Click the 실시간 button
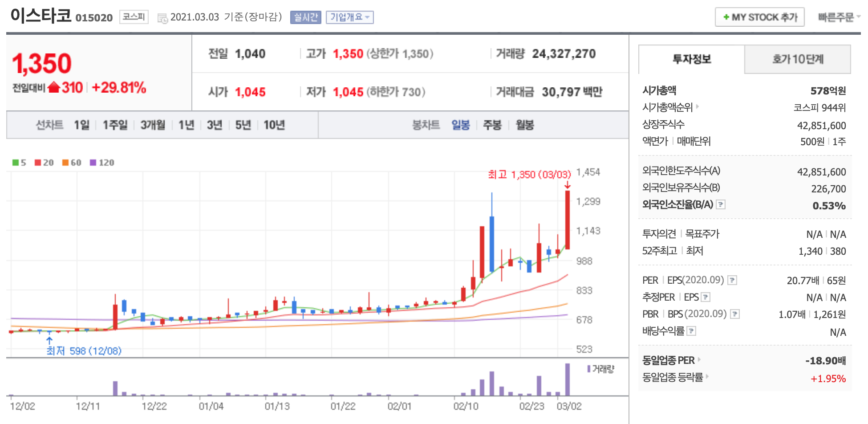The image size is (868, 424). coord(306,17)
